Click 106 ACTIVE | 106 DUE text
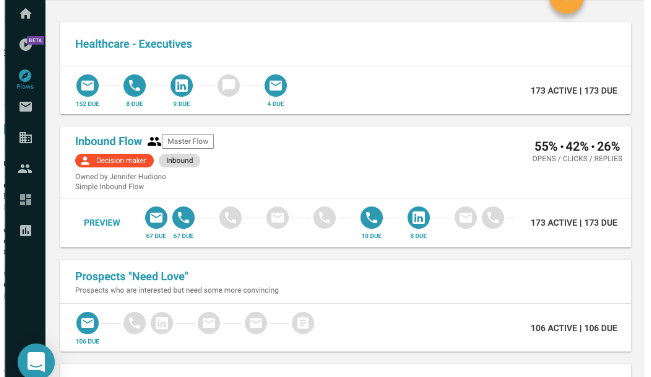 tap(574, 328)
